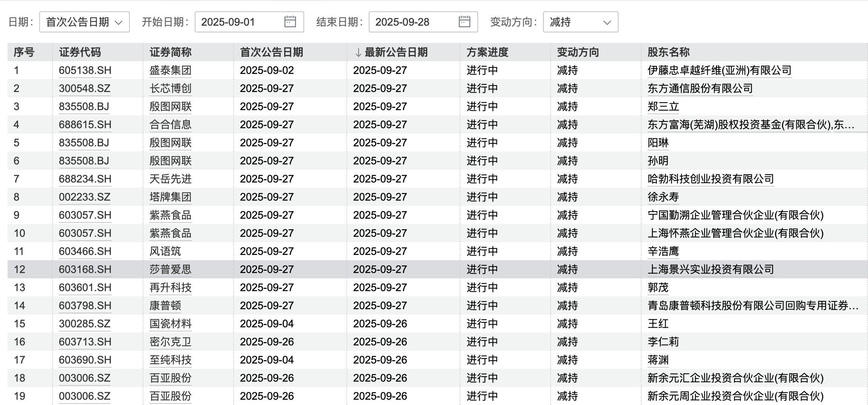Click the start date field showing 2025-09-01

click(x=234, y=22)
